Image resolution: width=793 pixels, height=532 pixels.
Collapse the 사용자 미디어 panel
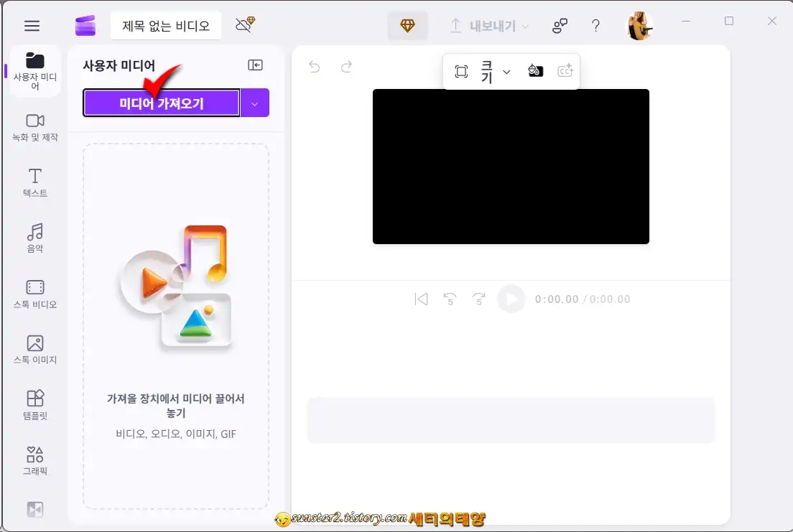pyautogui.click(x=255, y=65)
